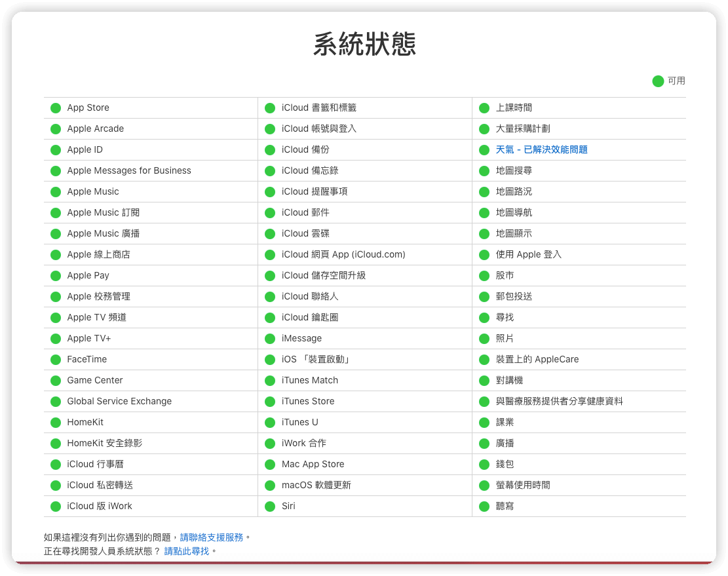Click the iCloud 儲存空間升級 label
Image resolution: width=728 pixels, height=576 pixels.
coord(324,275)
